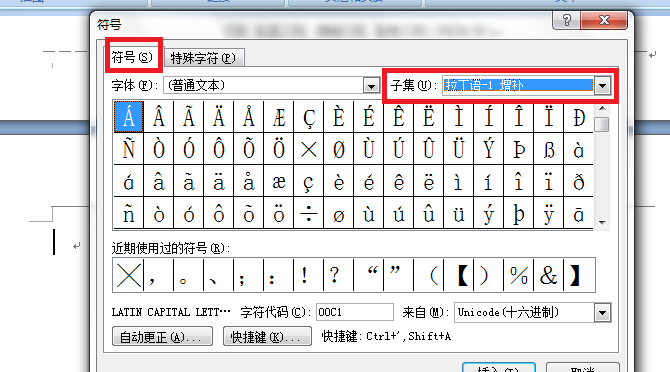Choose the Ð capital Eth symbol
670x372 pixels.
[x=579, y=117]
